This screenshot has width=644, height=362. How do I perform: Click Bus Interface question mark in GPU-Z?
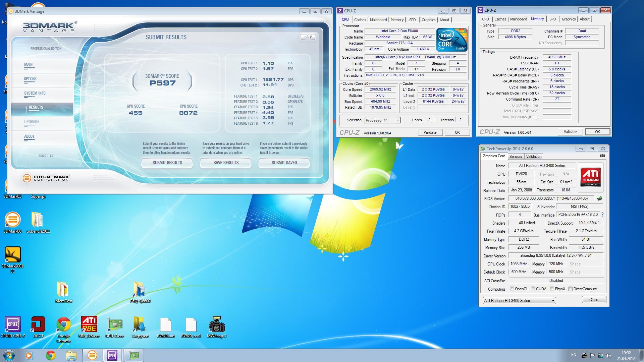coord(602,215)
